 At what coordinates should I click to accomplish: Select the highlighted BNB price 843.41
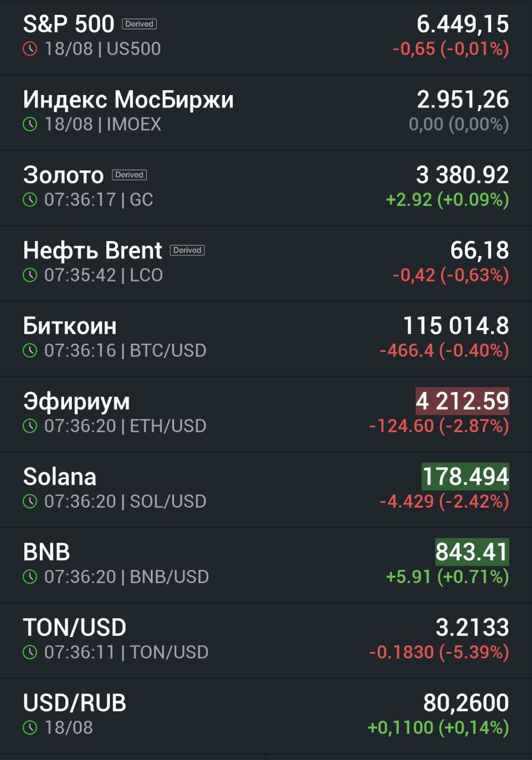472,552
